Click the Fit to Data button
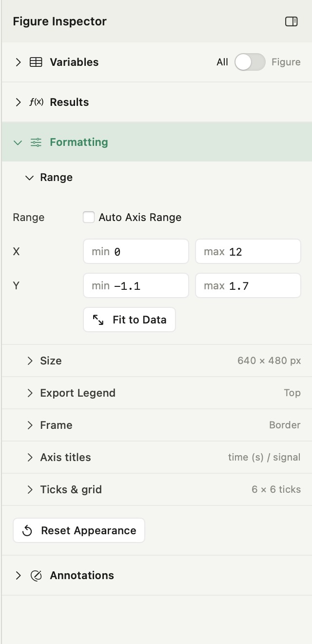 click(x=129, y=320)
